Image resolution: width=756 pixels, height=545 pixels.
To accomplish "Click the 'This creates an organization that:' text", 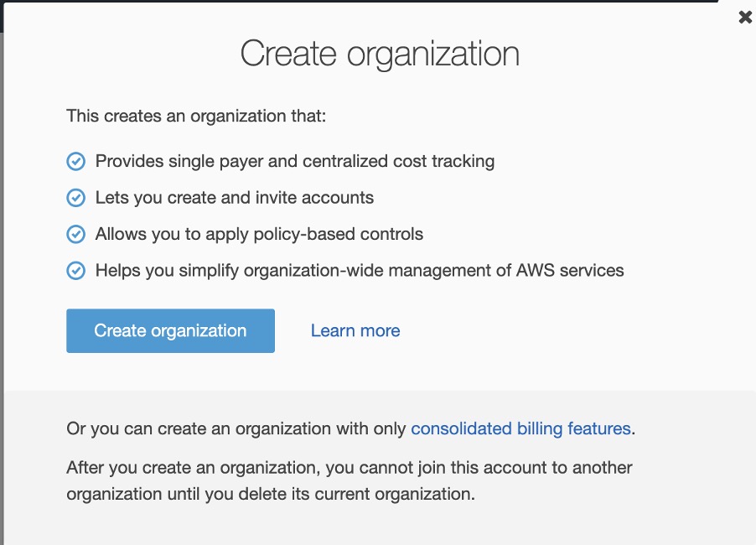I will pyautogui.click(x=196, y=115).
